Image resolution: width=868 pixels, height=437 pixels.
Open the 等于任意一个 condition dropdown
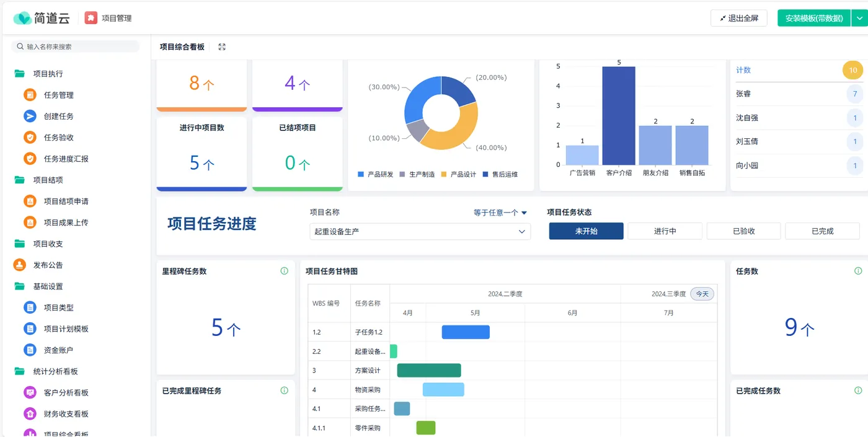click(x=500, y=213)
